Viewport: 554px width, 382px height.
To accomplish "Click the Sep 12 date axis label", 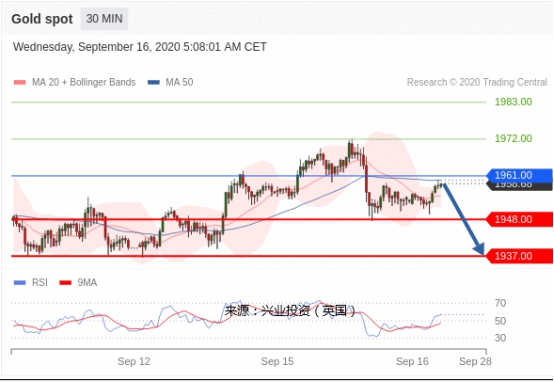I will click(134, 362).
